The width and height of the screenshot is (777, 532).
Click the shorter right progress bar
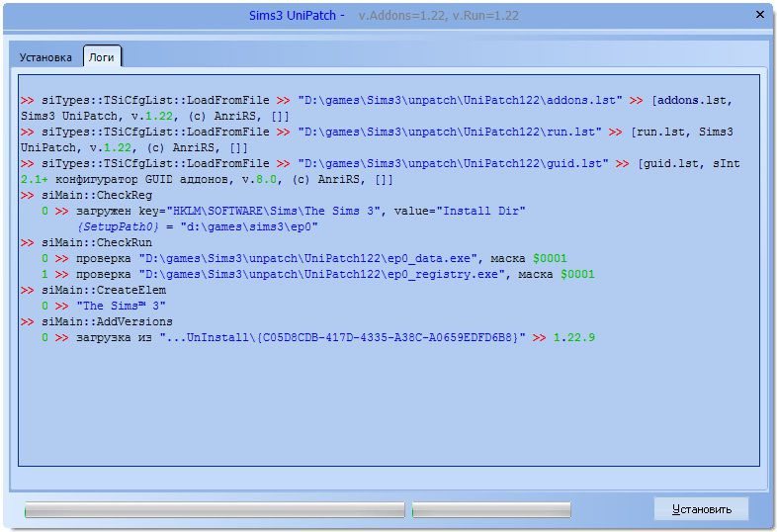pyautogui.click(x=491, y=510)
